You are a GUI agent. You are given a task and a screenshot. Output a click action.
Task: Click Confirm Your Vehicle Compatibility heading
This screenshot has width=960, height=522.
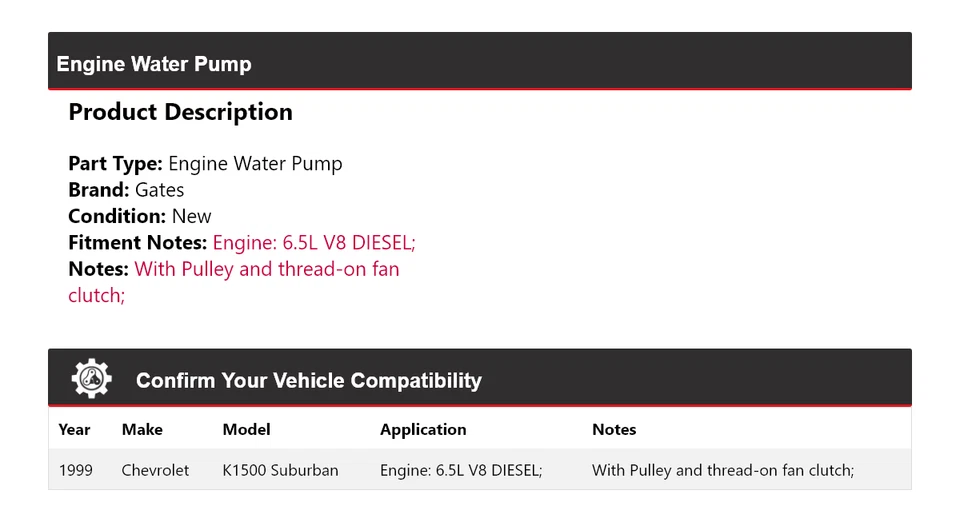pos(308,381)
